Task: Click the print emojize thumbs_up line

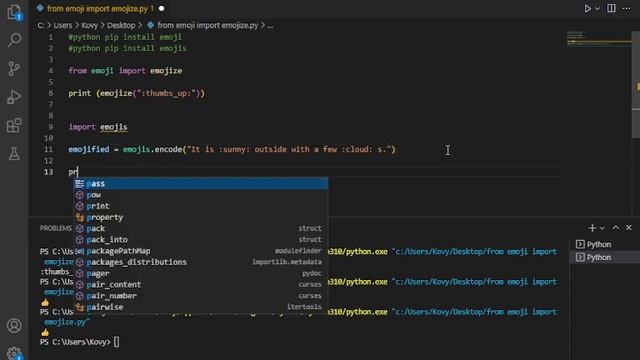Action: (136, 93)
